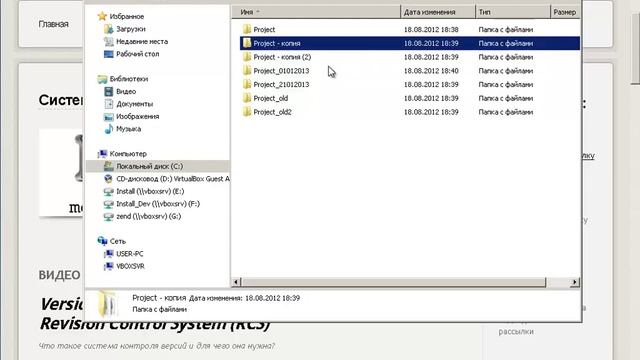Open zend (\\vboxsrv) (G:) drive
Viewport: 640px width, 360px height.
pyautogui.click(x=149, y=216)
